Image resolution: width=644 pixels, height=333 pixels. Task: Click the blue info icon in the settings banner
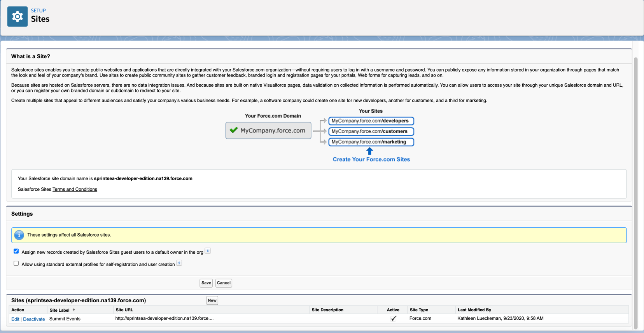pos(19,235)
